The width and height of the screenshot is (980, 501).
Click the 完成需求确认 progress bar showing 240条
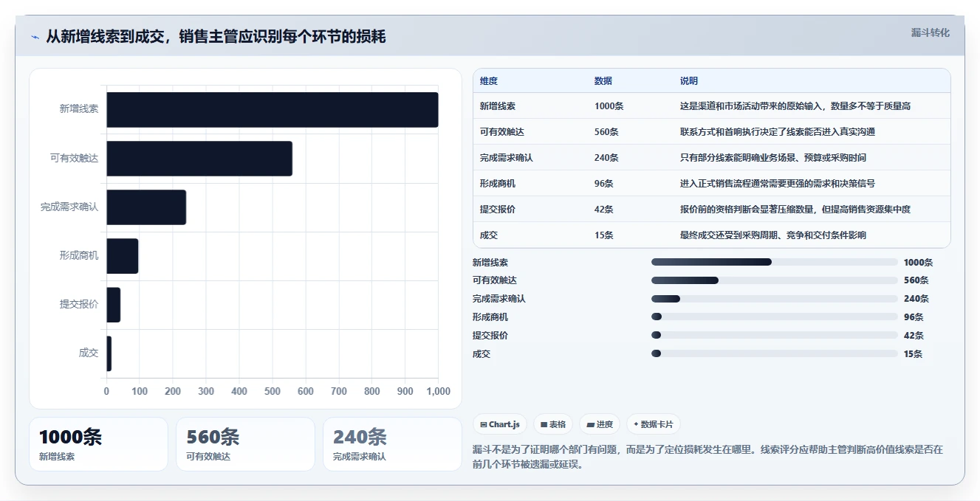click(775, 299)
